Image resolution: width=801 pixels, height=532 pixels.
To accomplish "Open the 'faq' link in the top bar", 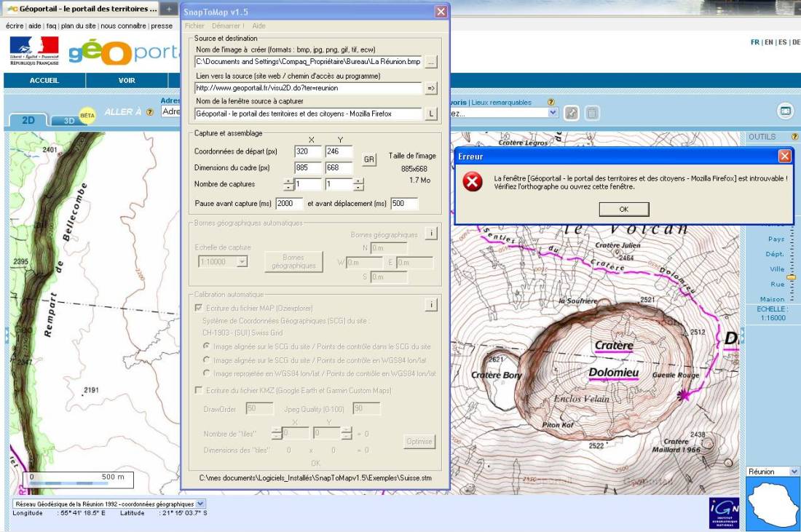I will 51,25.
